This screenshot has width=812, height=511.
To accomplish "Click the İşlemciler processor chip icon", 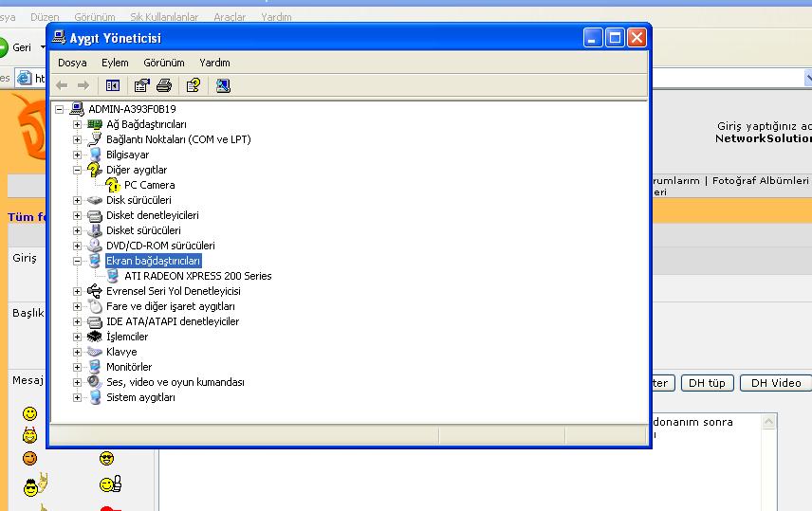I will click(x=94, y=337).
